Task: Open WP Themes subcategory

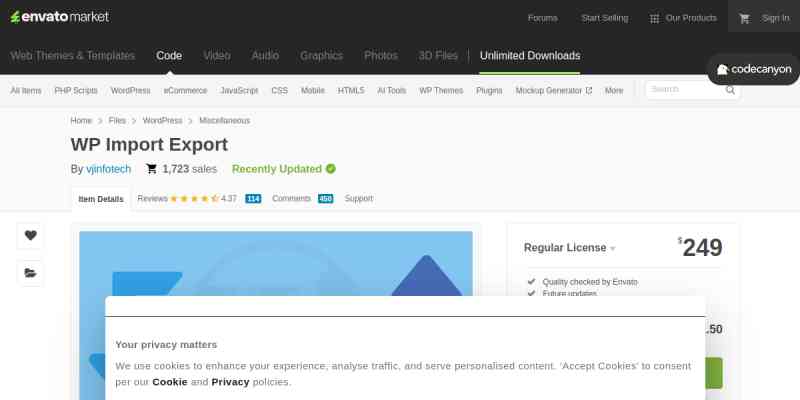Action: (441, 90)
